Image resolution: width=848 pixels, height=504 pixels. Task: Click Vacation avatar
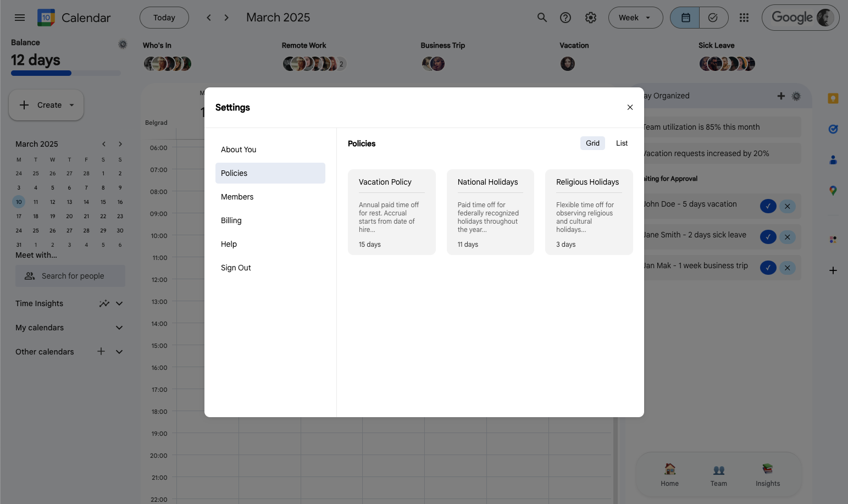click(568, 64)
